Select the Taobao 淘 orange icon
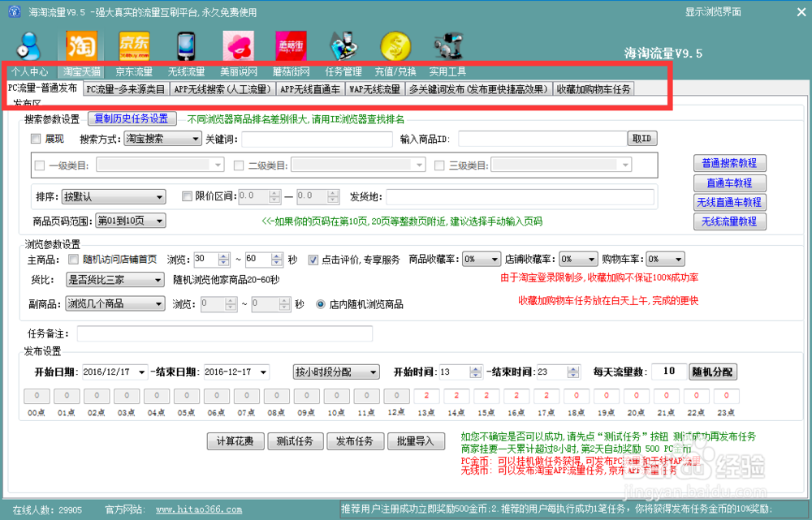Viewport: 812px width, 520px height. coord(81,46)
